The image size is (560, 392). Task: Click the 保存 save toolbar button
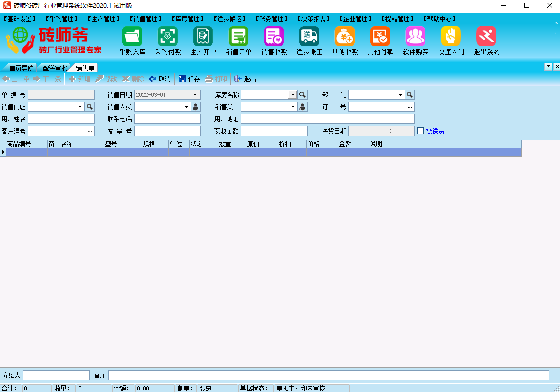(189, 79)
